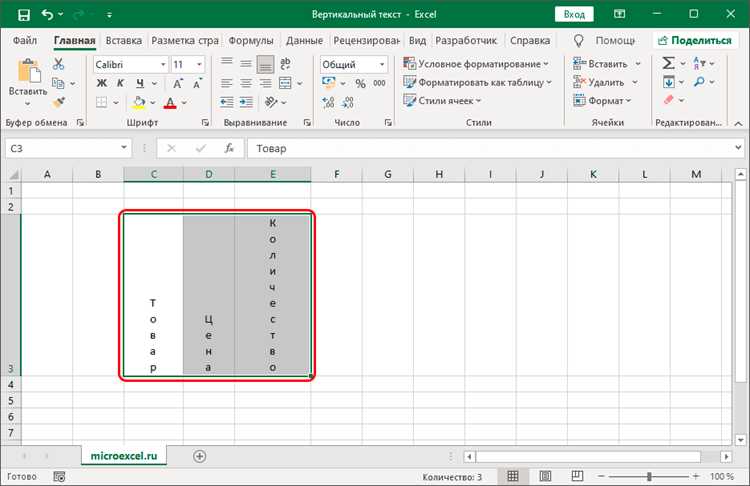The height and width of the screenshot is (486, 750).
Task: Click the AutoSum sigma icon
Action: [x=668, y=63]
